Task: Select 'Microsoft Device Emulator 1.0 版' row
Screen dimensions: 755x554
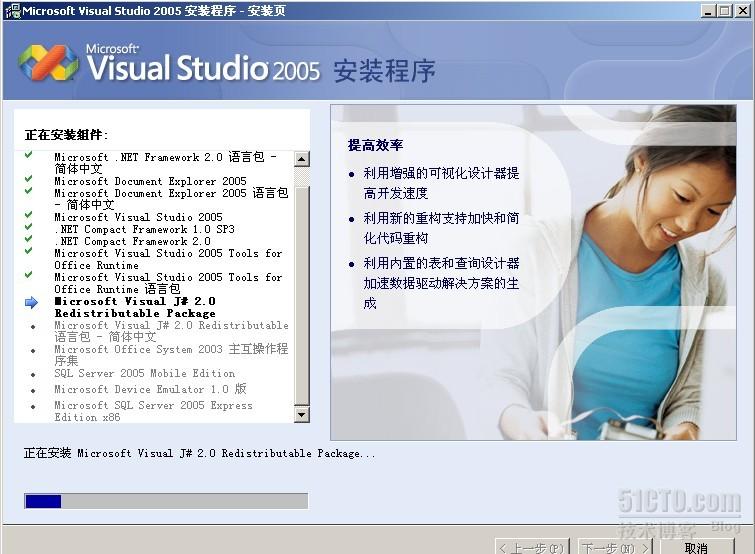Action: pyautogui.click(x=150, y=389)
